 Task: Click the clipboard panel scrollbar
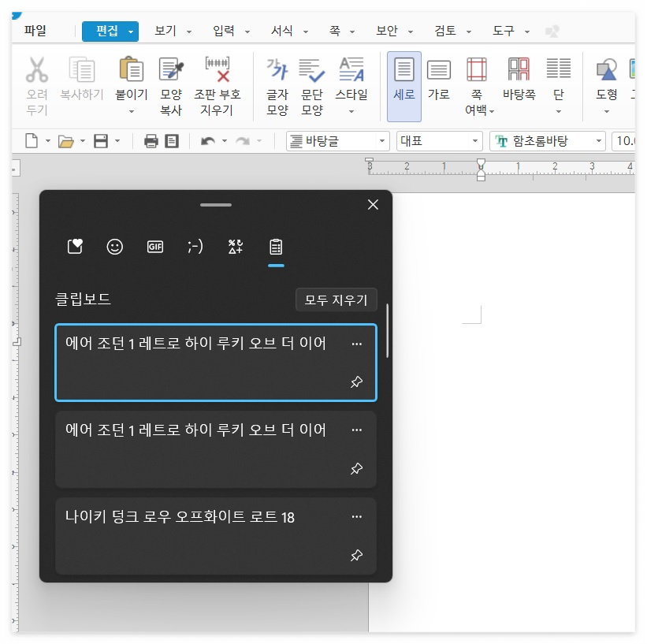pos(388,330)
